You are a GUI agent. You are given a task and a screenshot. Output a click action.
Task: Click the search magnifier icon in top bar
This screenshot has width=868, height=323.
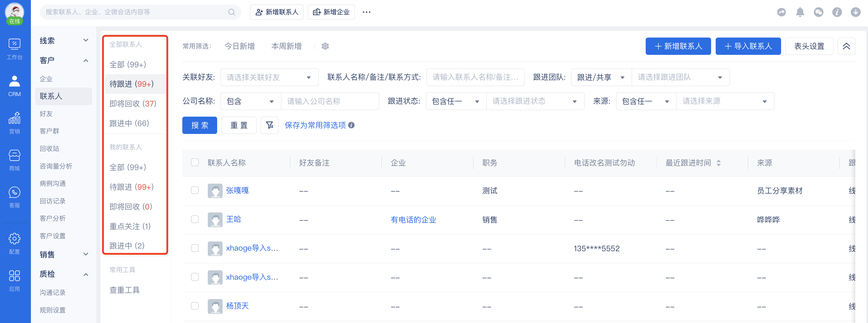click(231, 12)
